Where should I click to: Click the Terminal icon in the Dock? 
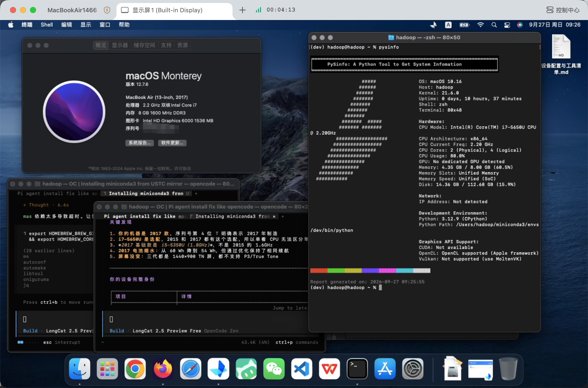(x=357, y=369)
